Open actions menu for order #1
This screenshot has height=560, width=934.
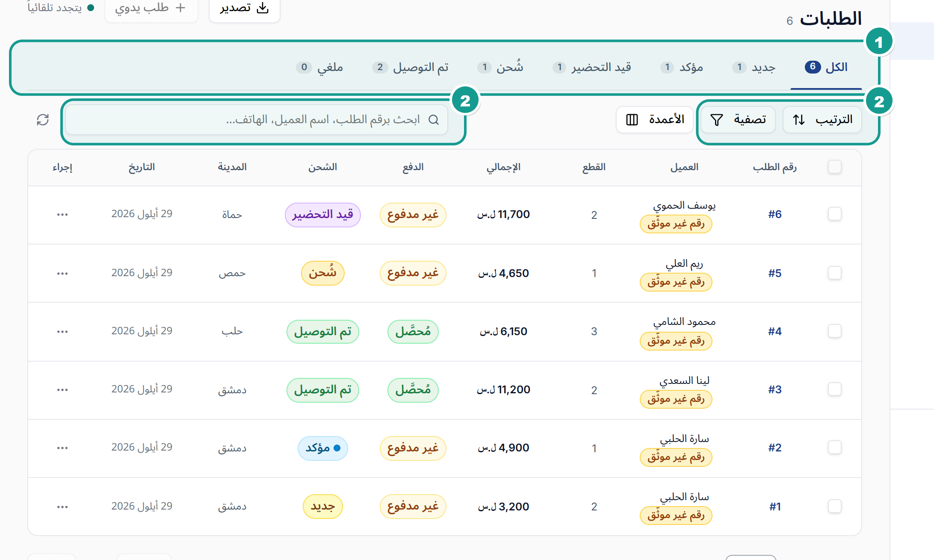pos(62,507)
